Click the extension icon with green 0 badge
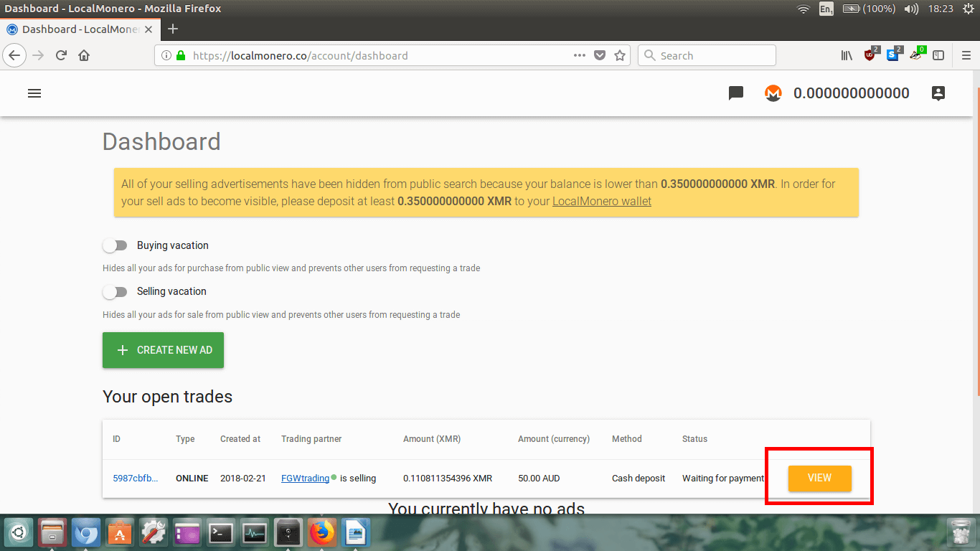 (917, 55)
